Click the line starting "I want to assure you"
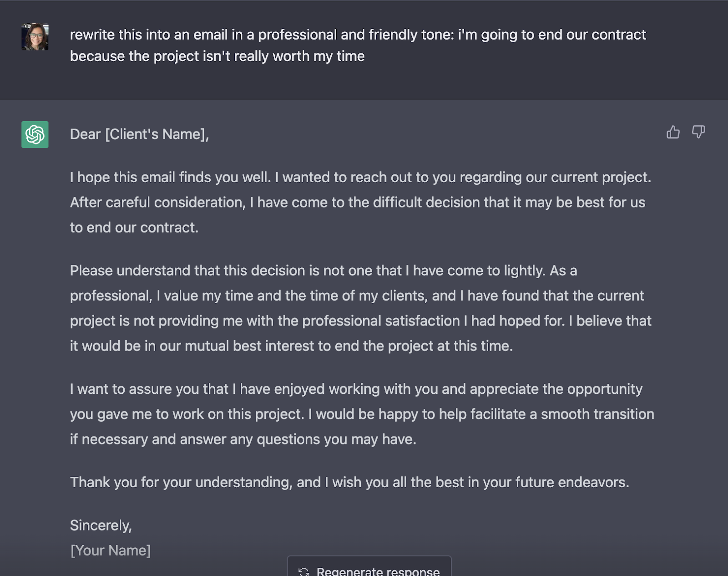Screen dimensions: 728x576 pyautogui.click(x=356, y=389)
